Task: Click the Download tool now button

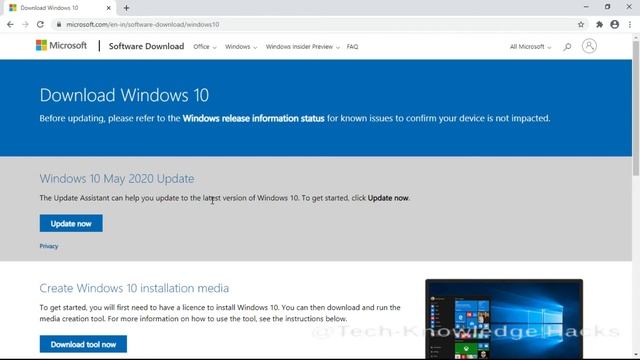Action: coord(83,344)
